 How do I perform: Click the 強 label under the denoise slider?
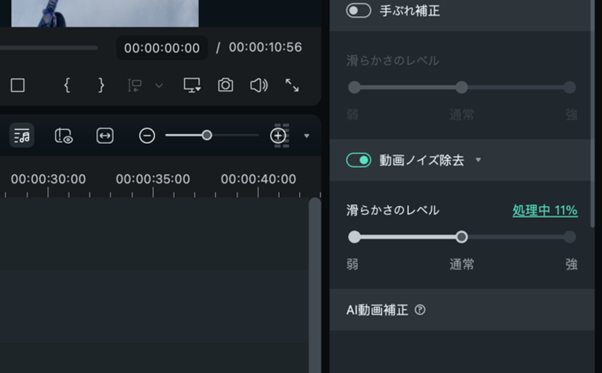tap(571, 264)
